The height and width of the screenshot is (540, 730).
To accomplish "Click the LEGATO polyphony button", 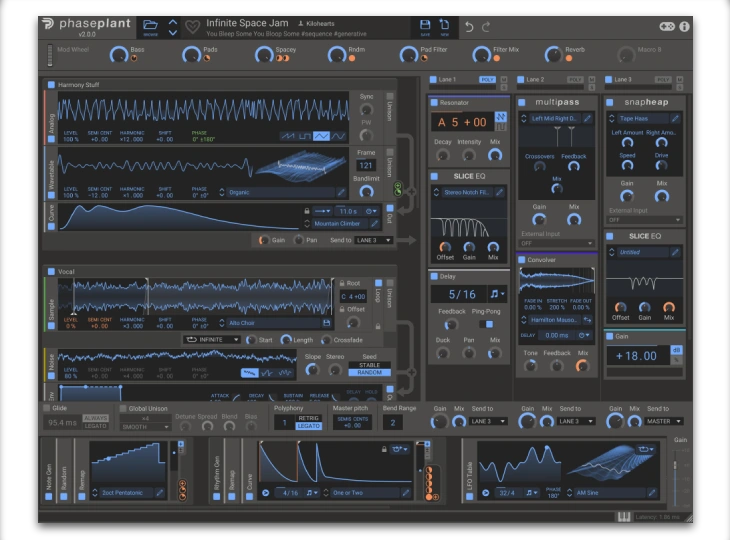I will click(x=308, y=426).
